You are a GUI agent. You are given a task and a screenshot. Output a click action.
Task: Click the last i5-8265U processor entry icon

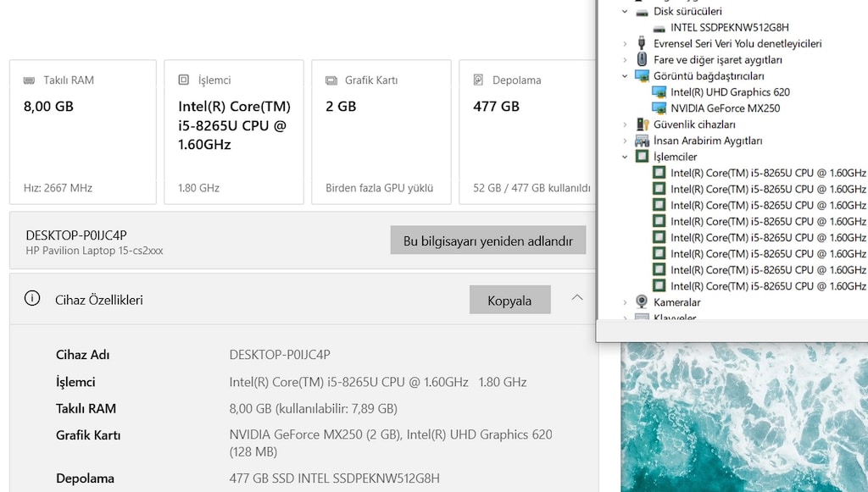(x=659, y=286)
